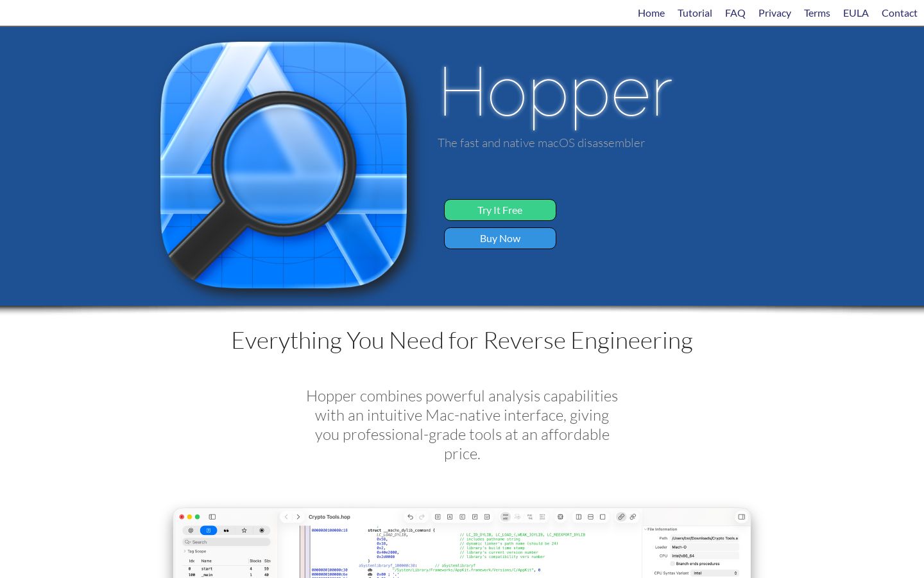Click address 0000000100000c18 in the disassembly

click(329, 530)
